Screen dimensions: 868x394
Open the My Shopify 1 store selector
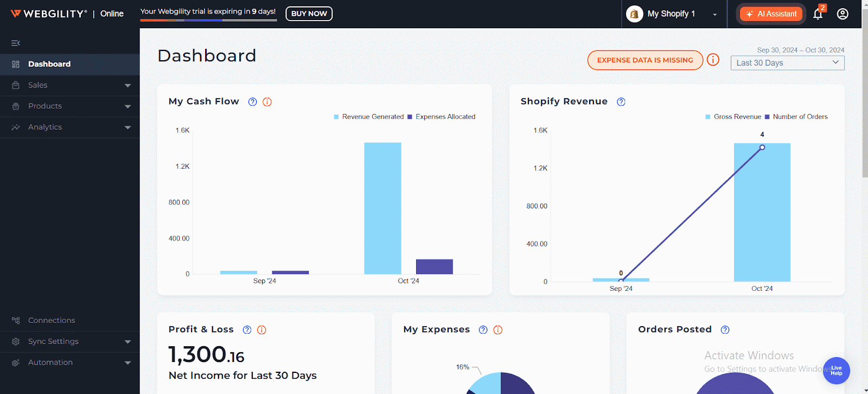click(672, 14)
